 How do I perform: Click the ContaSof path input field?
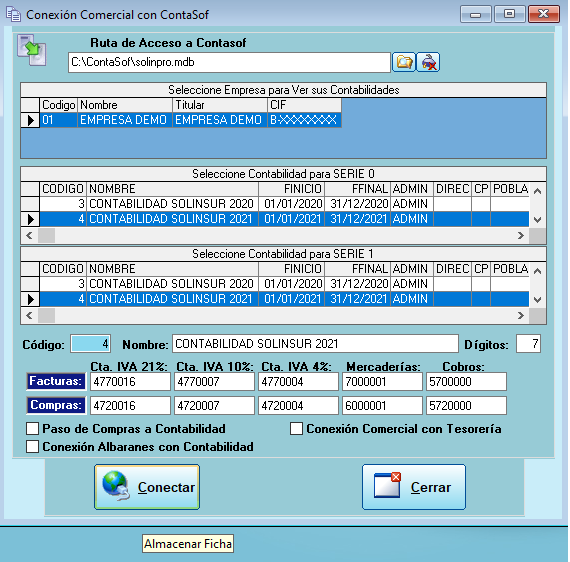coord(229,63)
